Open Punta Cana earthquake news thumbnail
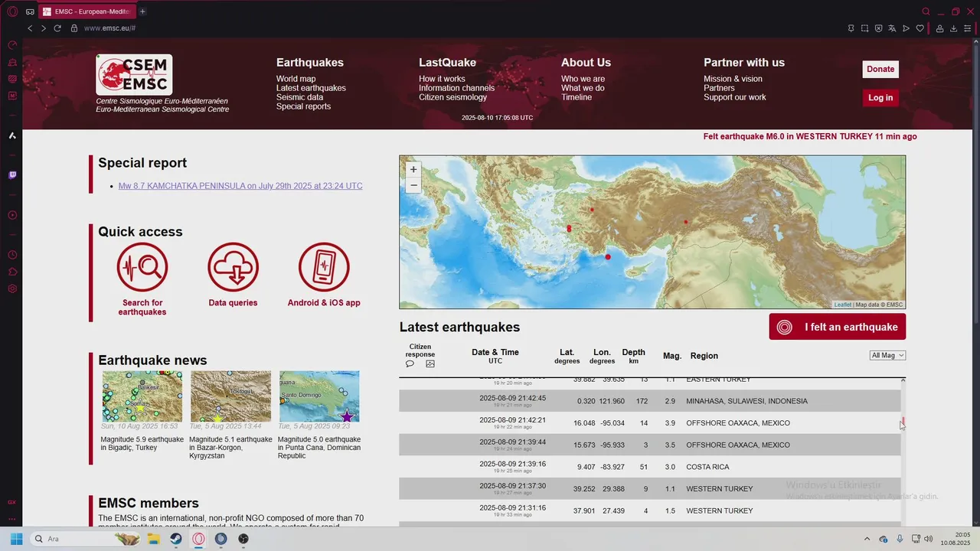 tap(319, 396)
